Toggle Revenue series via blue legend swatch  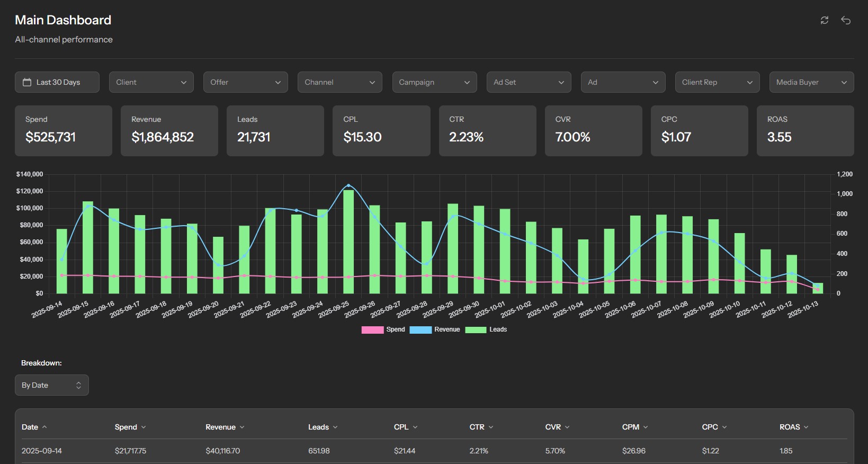(420, 329)
